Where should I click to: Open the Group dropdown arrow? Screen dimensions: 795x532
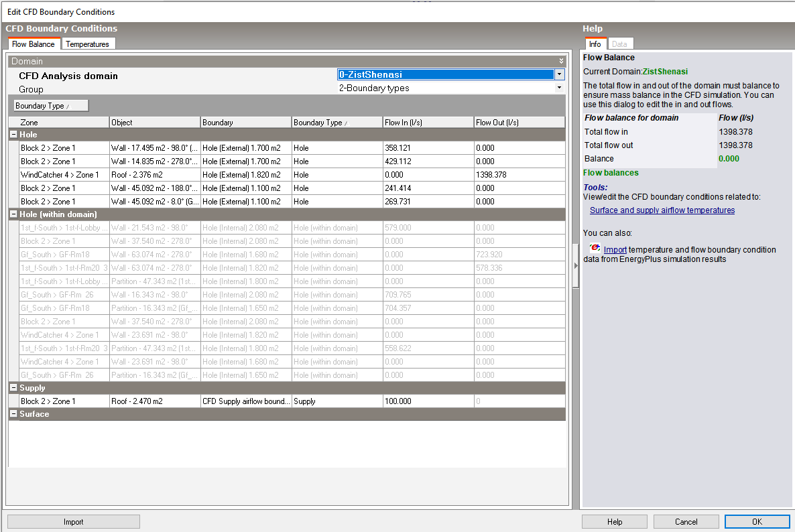(x=559, y=88)
